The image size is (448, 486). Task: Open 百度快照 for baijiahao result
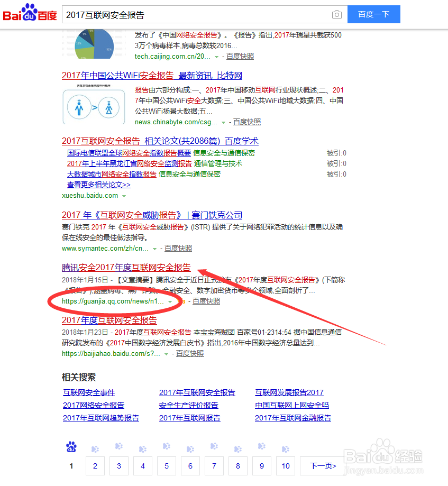click(190, 354)
